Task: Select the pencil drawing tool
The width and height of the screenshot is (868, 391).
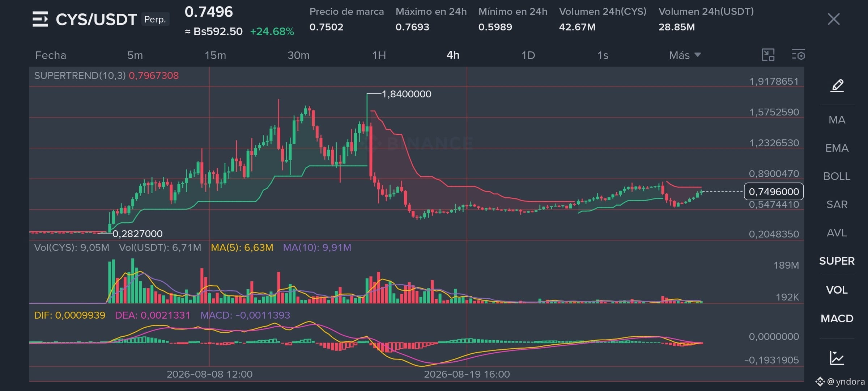Action: click(x=837, y=86)
